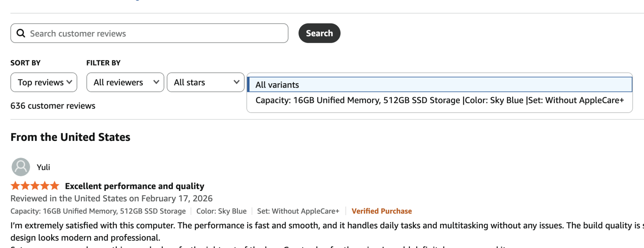644x248 pixels.
Task: Open the All stars filter dropdown
Action: (x=205, y=82)
